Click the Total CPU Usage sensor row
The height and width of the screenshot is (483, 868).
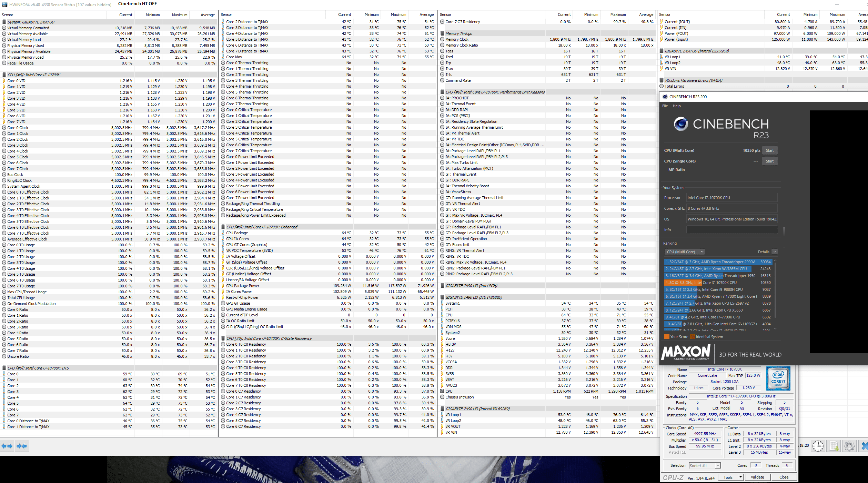pyautogui.click(x=109, y=298)
